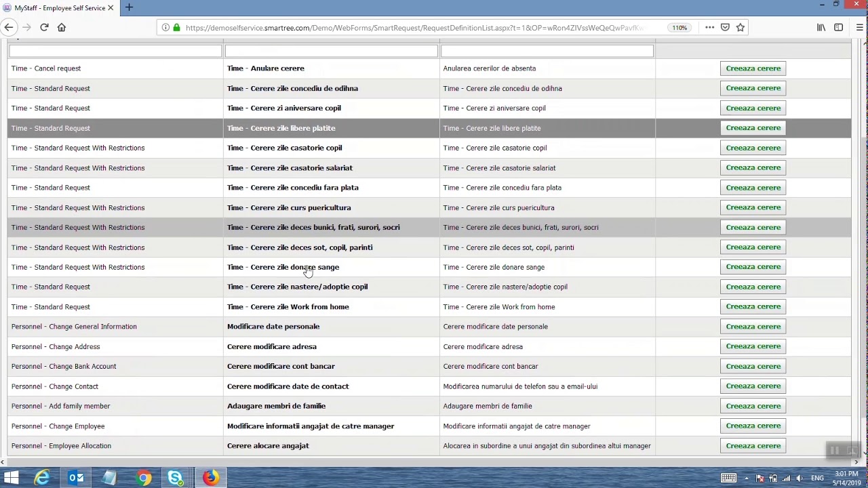Click horizontal scrollbar left arrow
Image resolution: width=868 pixels, height=488 pixels.
[x=3, y=462]
